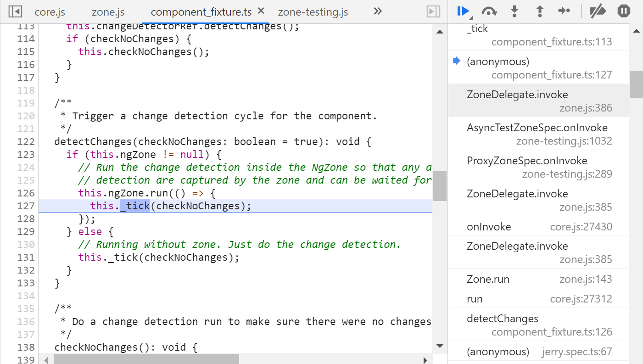The width and height of the screenshot is (643, 364).
Task: Select the onInvoke core.js:27430 frame
Action: (x=538, y=226)
